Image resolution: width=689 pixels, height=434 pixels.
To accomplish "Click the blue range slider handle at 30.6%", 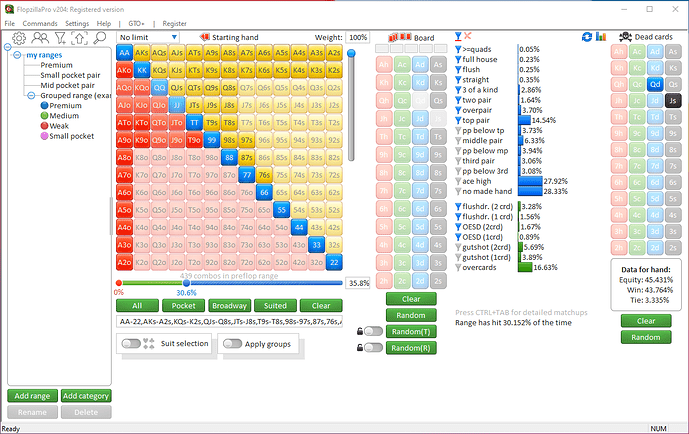I will pyautogui.click(x=186, y=283).
